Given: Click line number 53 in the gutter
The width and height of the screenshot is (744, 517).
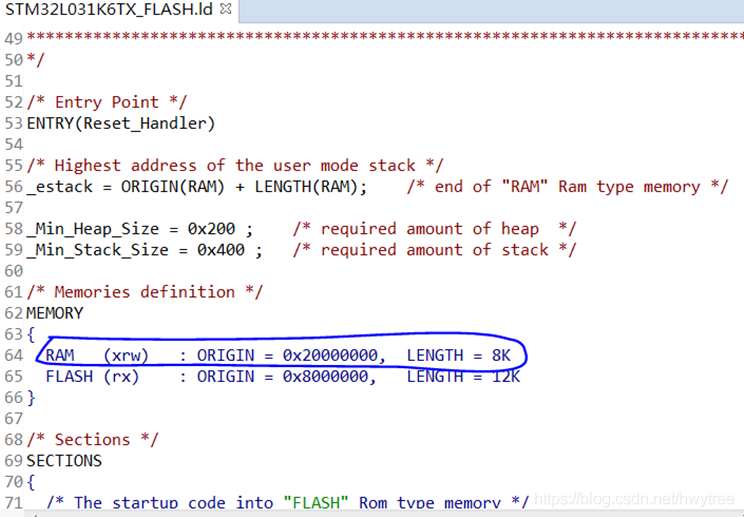Looking at the screenshot, I should [x=13, y=123].
